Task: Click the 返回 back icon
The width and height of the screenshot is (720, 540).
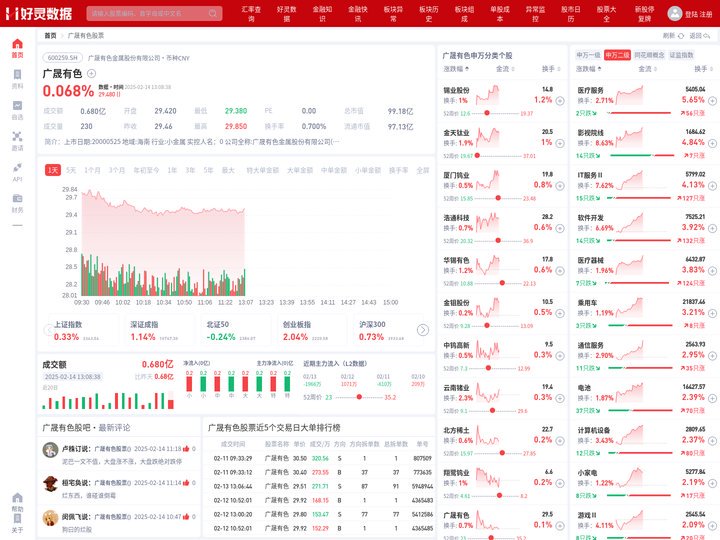Action: [707, 35]
